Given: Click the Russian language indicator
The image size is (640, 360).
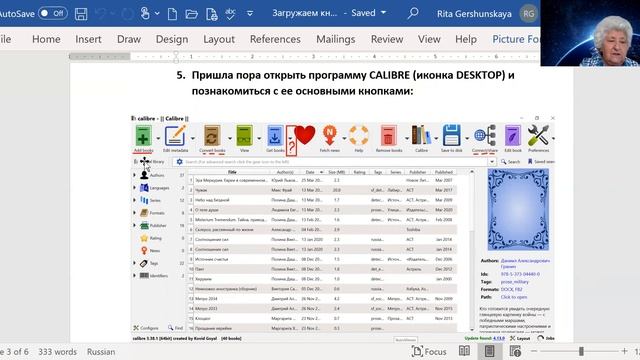Looking at the screenshot, I should tap(101, 352).
